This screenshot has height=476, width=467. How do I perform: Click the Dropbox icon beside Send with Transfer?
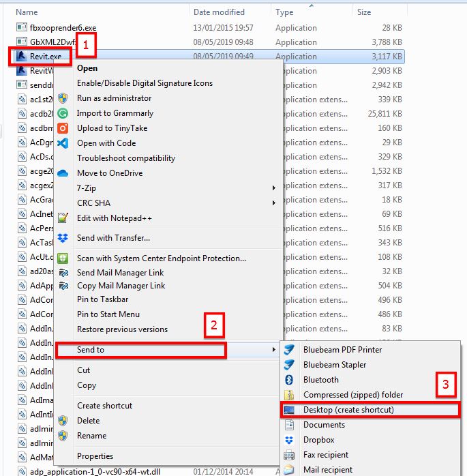tap(63, 238)
